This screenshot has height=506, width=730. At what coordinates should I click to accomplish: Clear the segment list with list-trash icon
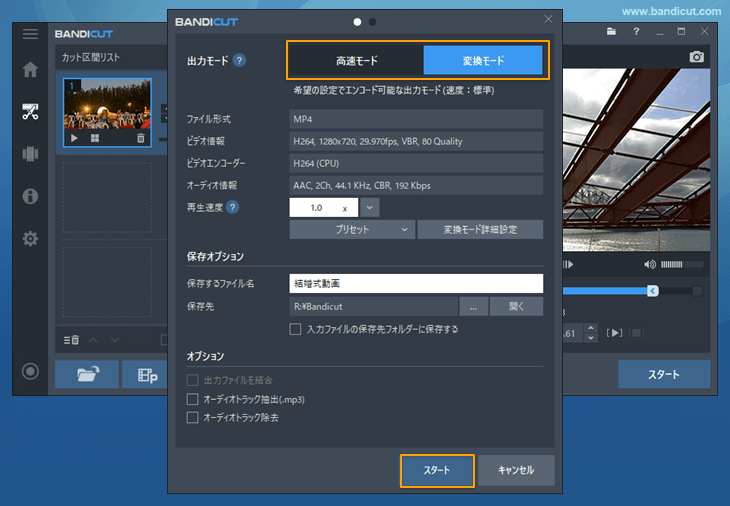(71, 340)
